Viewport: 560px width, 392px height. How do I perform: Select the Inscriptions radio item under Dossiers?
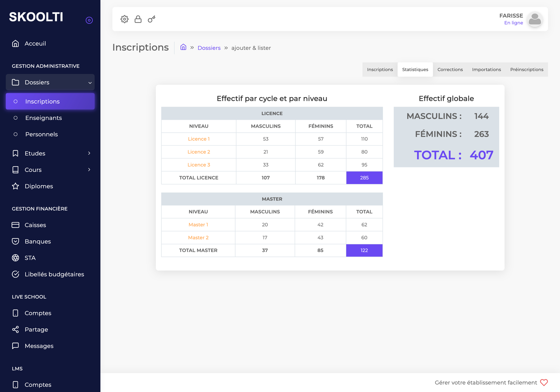point(16,101)
